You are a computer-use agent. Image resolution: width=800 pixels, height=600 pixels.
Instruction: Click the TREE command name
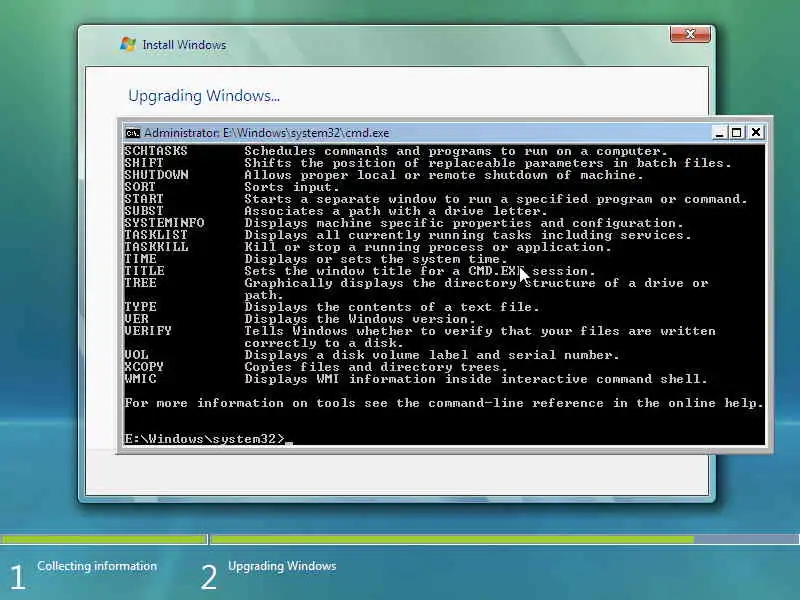(140, 283)
